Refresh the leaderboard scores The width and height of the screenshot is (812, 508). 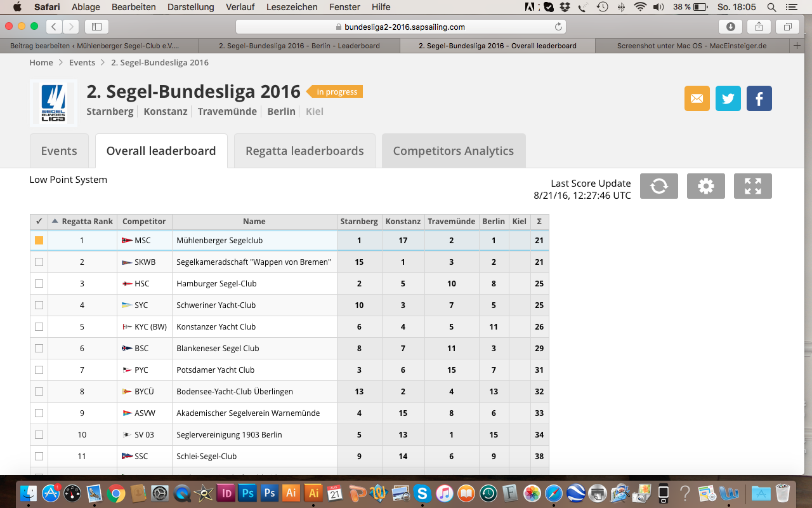pyautogui.click(x=658, y=186)
